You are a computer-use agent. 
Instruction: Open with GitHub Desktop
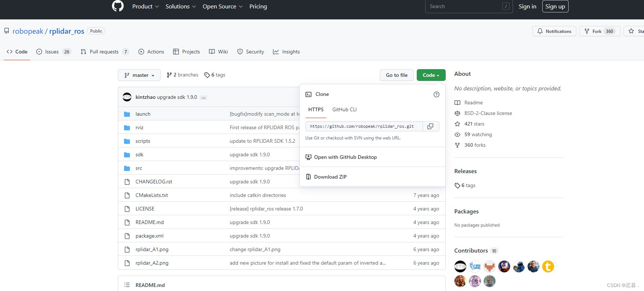(x=345, y=157)
